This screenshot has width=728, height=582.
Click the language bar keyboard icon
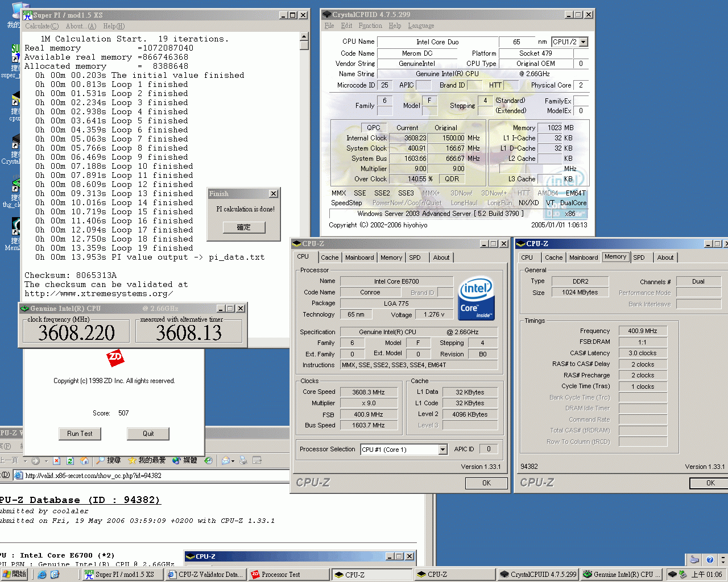[694, 560]
